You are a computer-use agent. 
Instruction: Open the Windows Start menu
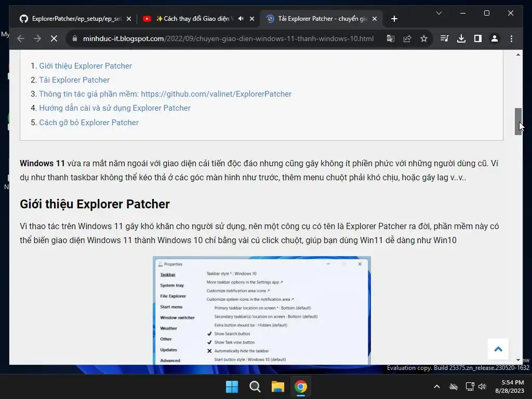pyautogui.click(x=232, y=387)
